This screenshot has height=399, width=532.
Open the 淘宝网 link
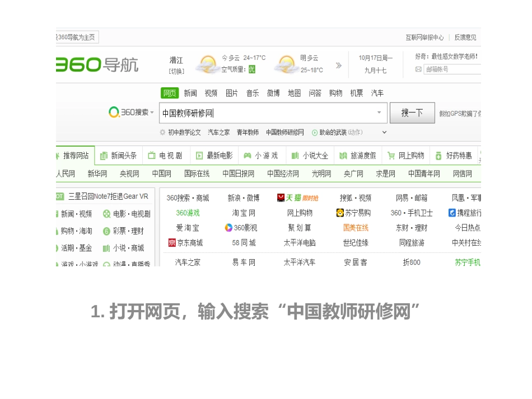pos(244,213)
